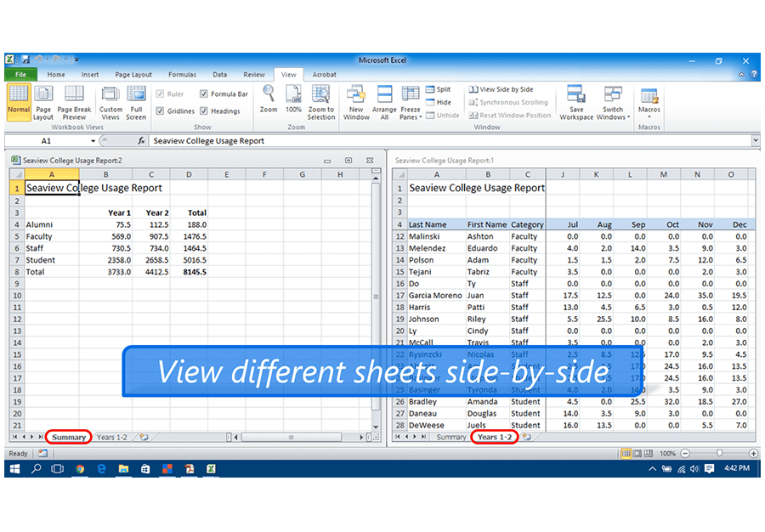The height and width of the screenshot is (532, 765).
Task: Open Google Chrome from the taskbar
Action: tap(80, 468)
